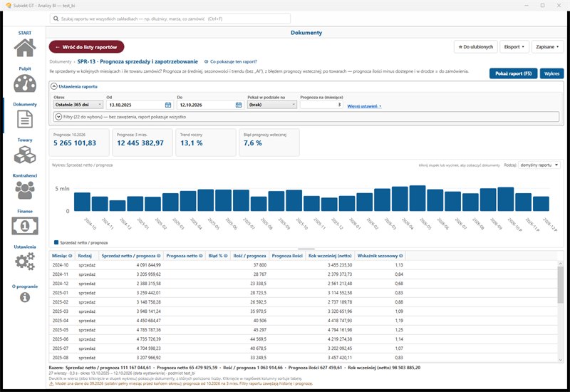Open calendar picker for Od date
This screenshot has height=392, width=570.
click(x=168, y=105)
